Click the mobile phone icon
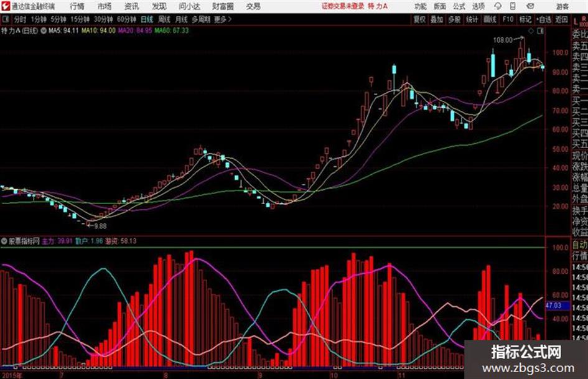 point(513,6)
